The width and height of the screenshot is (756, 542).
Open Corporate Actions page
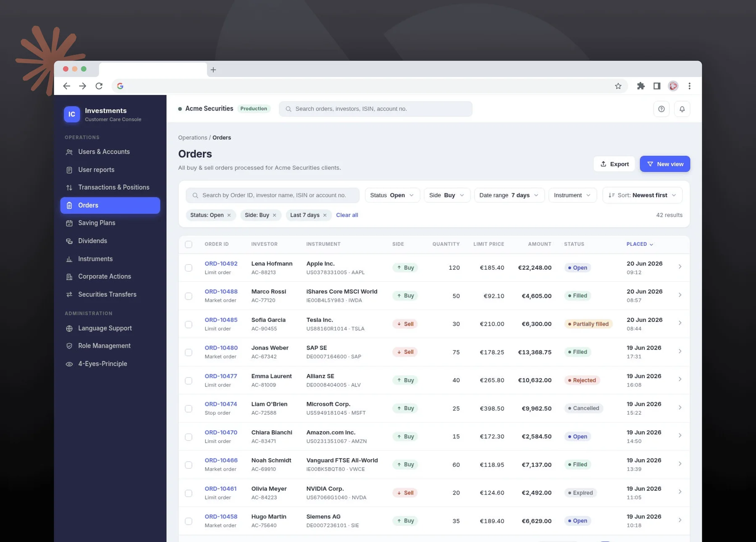tap(110, 276)
